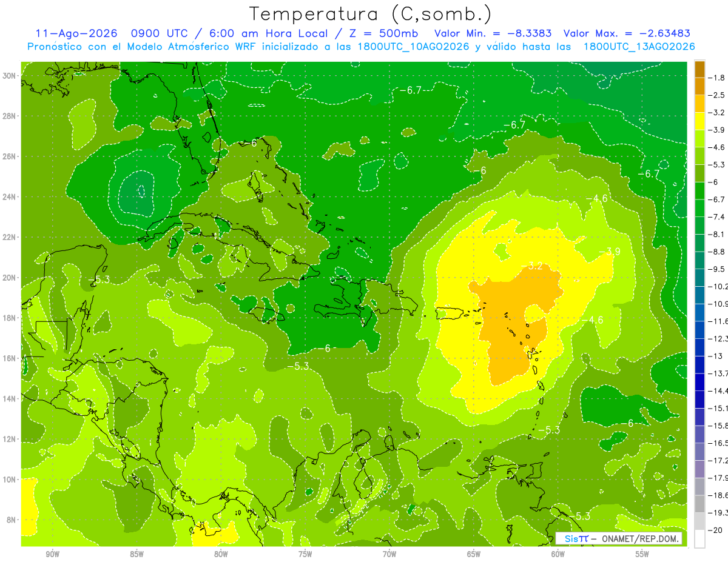Click the "12N" latitude axis label
Viewport: 728px width, 562px height.
(x=10, y=439)
